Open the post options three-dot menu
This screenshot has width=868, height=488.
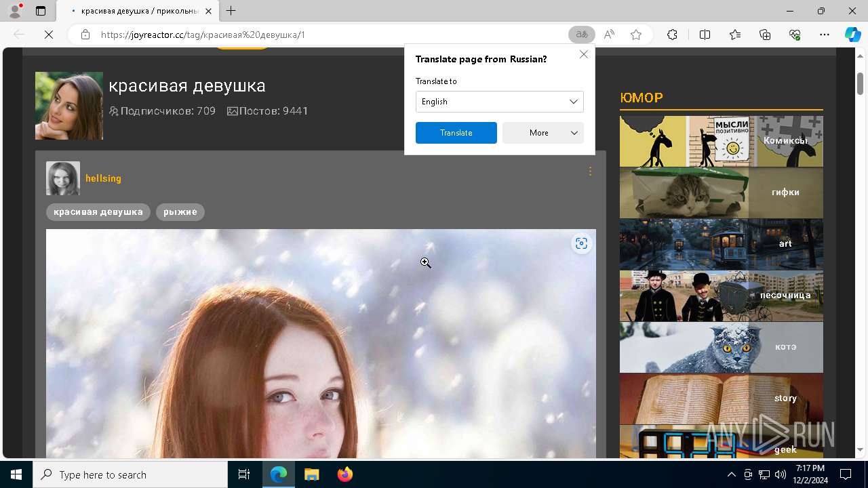(x=590, y=171)
